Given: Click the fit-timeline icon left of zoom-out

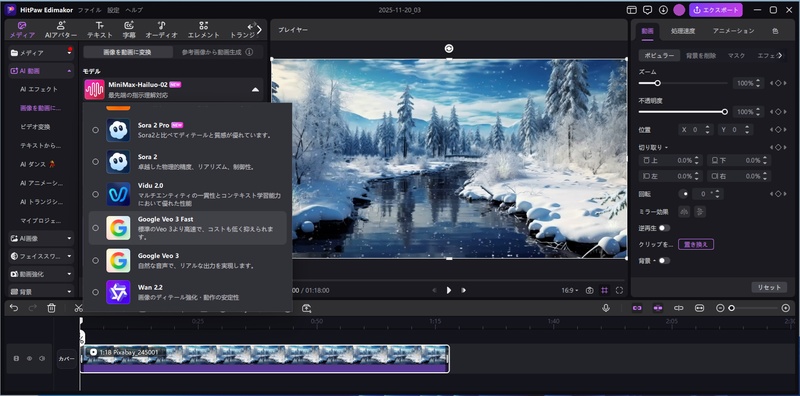Looking at the screenshot, I should pyautogui.click(x=699, y=308).
